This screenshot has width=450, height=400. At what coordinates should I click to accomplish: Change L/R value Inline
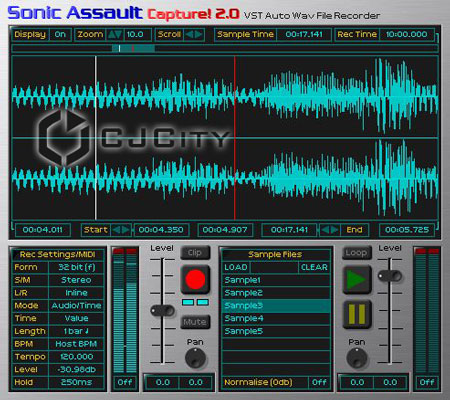pos(77,293)
